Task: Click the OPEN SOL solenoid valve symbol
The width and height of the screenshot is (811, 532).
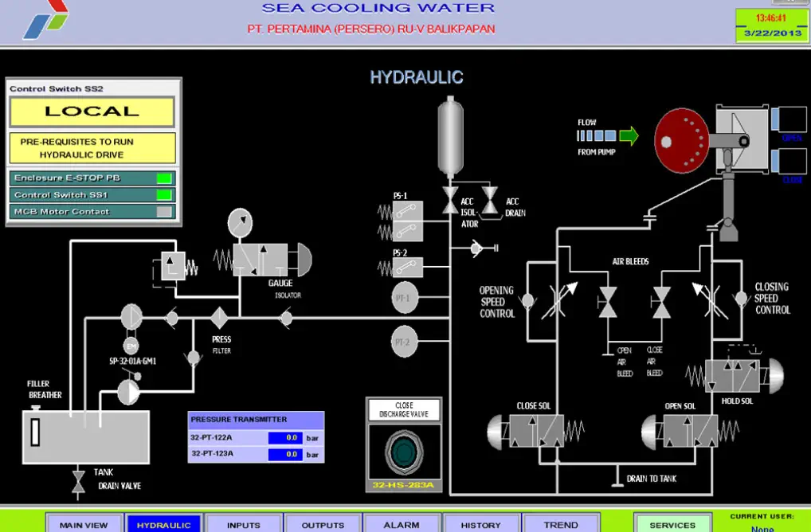Action: [691, 431]
